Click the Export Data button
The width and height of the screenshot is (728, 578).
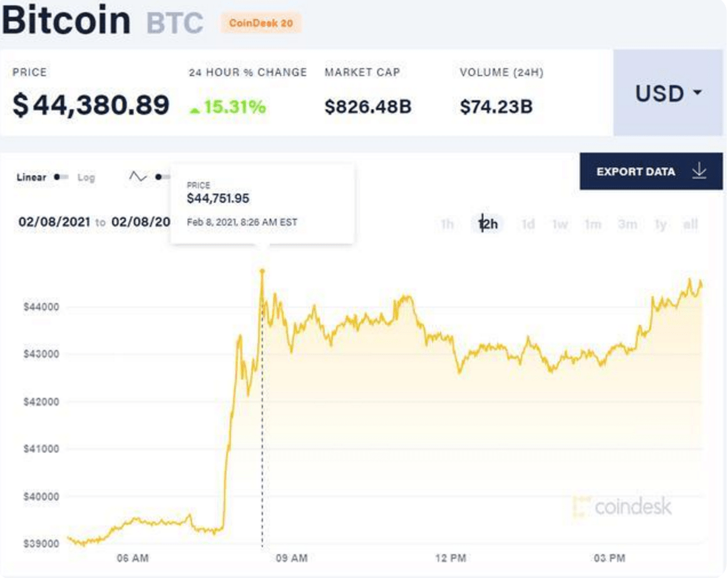tap(651, 171)
